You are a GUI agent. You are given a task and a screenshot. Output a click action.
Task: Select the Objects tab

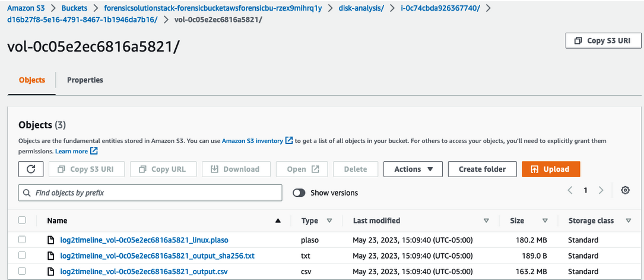coord(32,80)
